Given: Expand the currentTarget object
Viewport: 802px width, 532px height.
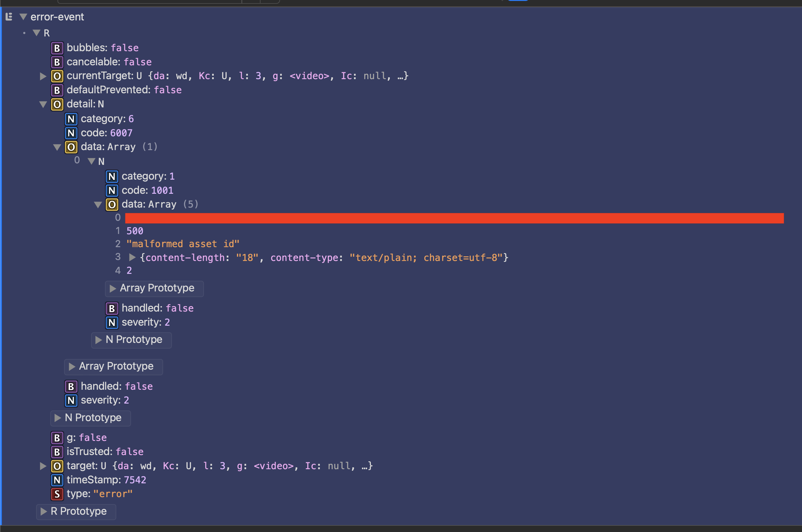Looking at the screenshot, I should point(43,76).
